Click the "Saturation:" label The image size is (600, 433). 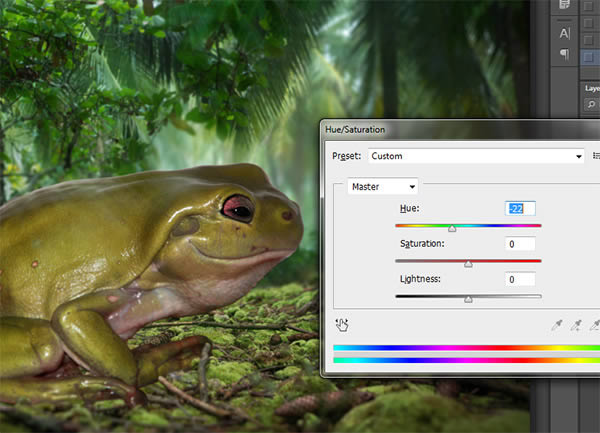pyautogui.click(x=422, y=244)
